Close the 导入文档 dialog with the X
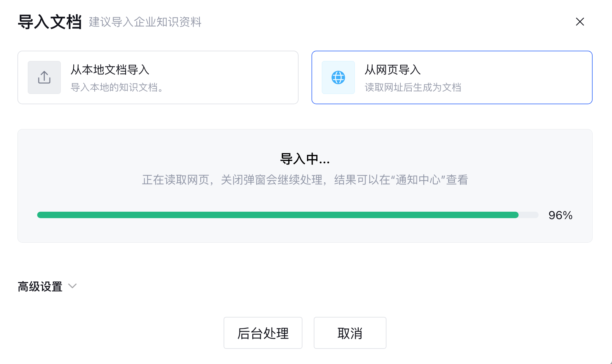Screen dimensions: 612x364 click(x=580, y=22)
